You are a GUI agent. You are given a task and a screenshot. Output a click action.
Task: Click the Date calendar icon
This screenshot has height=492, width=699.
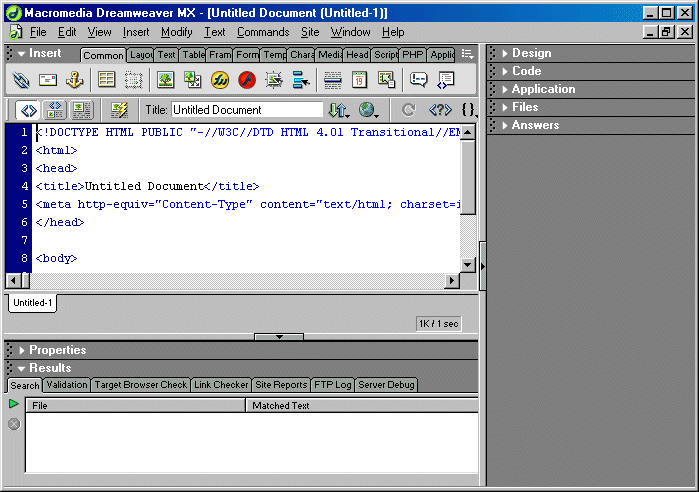point(359,80)
